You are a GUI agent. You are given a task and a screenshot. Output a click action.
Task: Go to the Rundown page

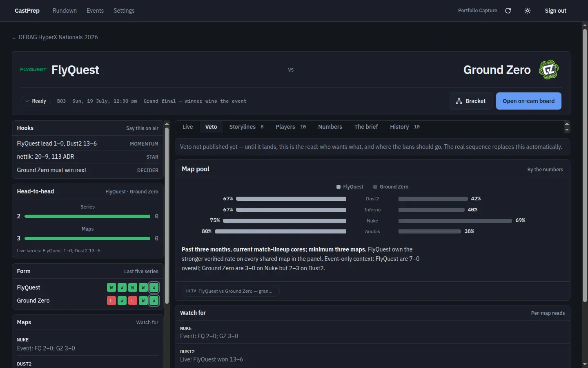[65, 11]
